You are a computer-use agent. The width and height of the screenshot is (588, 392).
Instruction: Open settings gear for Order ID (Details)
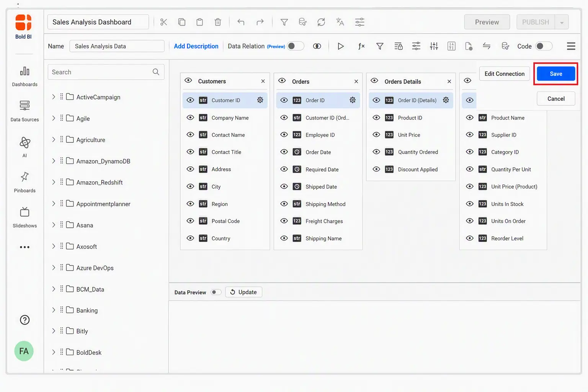click(446, 100)
